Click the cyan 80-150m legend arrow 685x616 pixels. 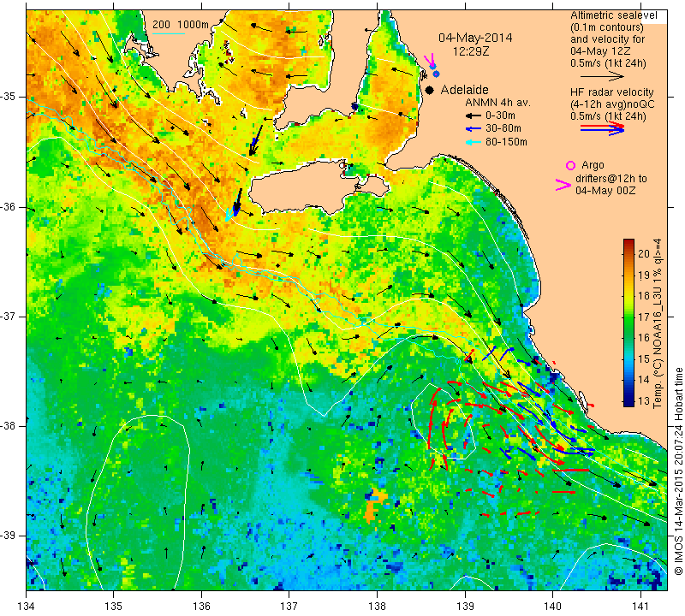[x=474, y=142]
